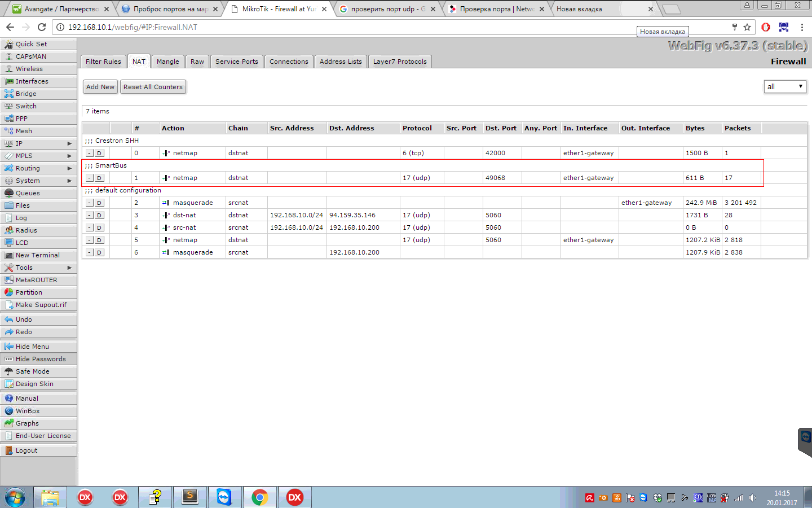Disable netmap rule 5 with D button
This screenshot has height=508, width=812.
click(x=99, y=240)
